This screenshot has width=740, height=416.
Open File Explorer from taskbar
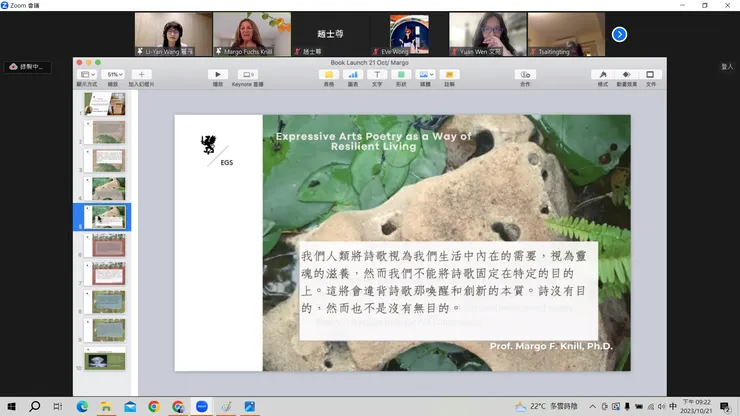click(106, 407)
